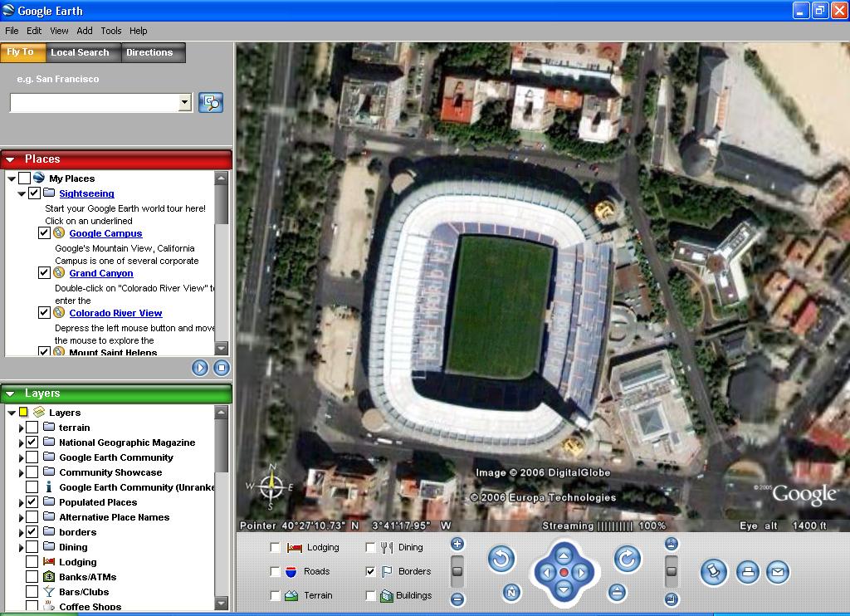Open the Fly To search history dropdown
The width and height of the screenshot is (850, 616).
click(x=185, y=102)
